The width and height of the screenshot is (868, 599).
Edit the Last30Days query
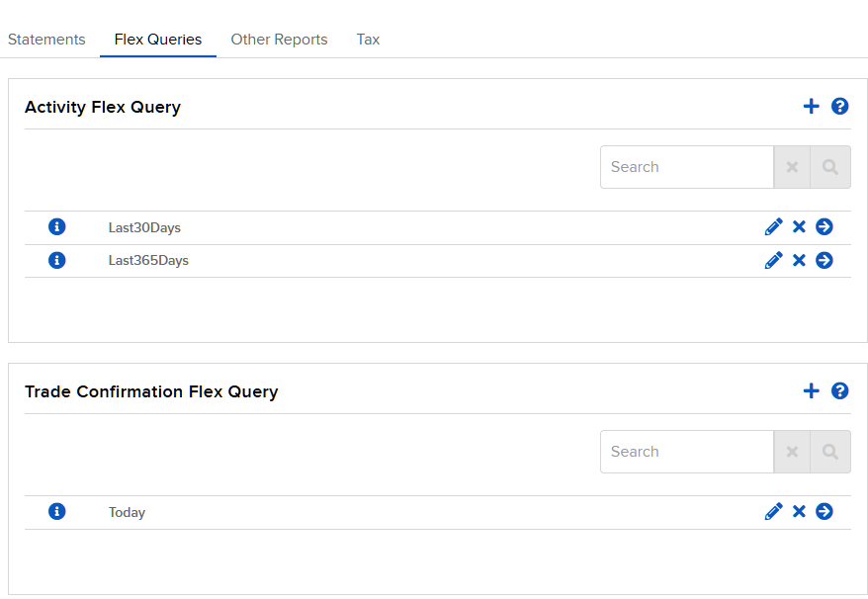pos(773,227)
